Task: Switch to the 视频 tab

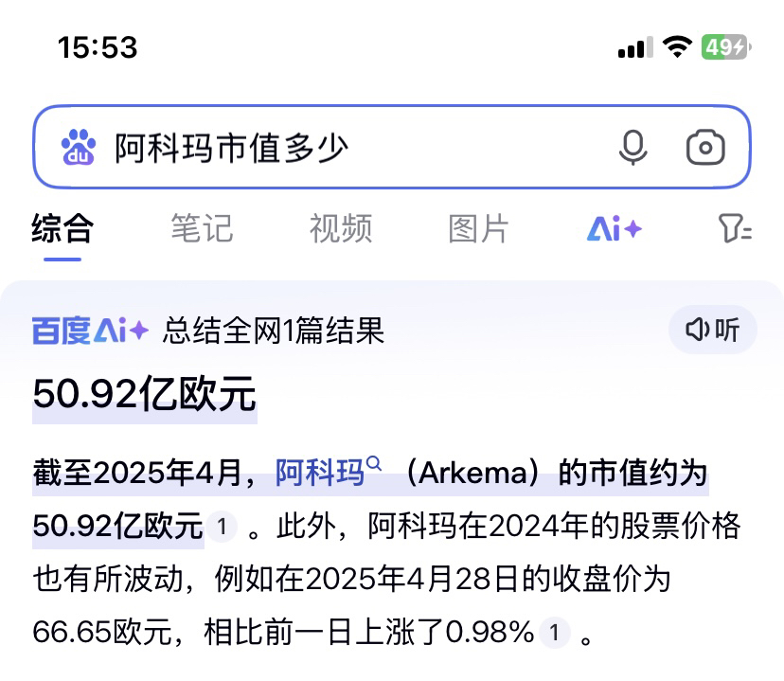Action: click(x=341, y=229)
